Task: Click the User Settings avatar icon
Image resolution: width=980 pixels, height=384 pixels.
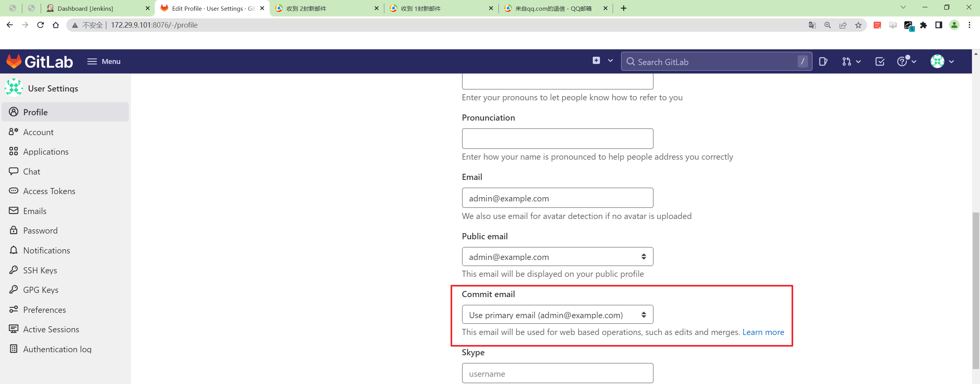Action: point(14,88)
